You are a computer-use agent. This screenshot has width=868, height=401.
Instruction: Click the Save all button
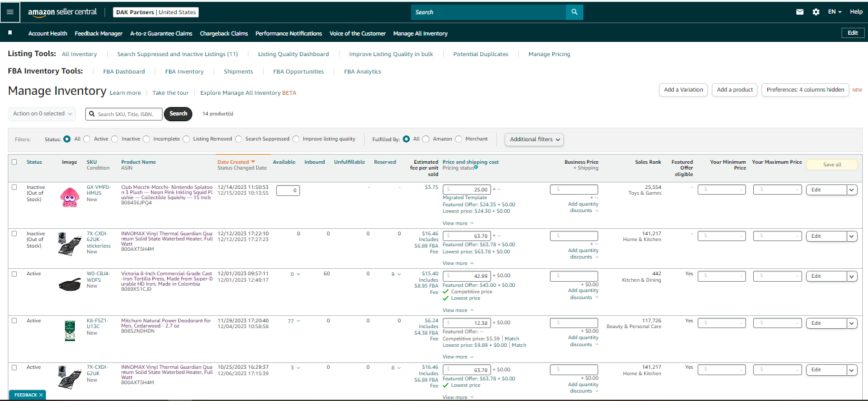point(832,164)
